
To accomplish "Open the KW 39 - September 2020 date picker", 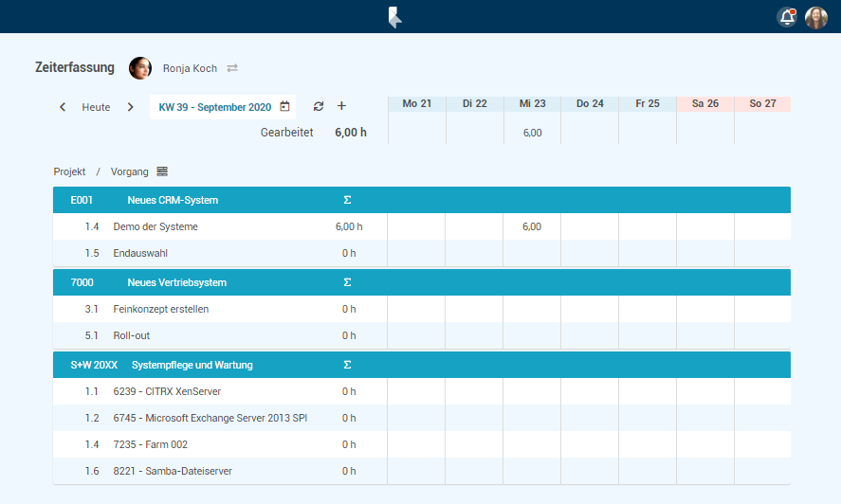I will click(x=223, y=107).
